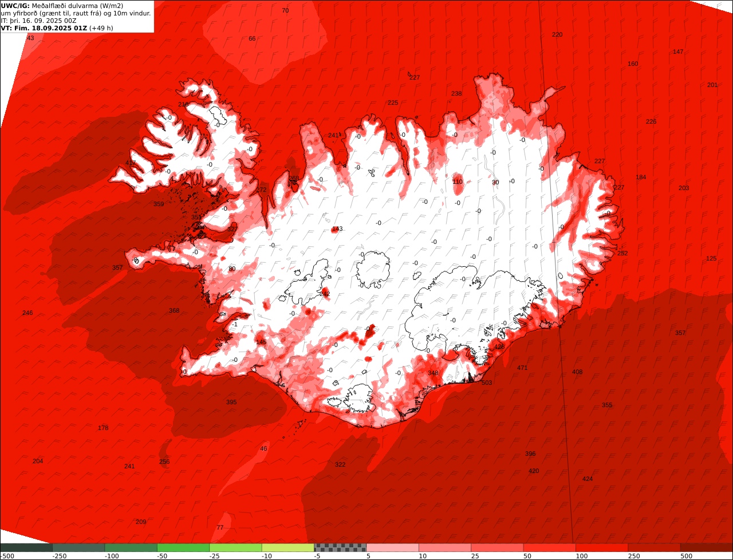The height and width of the screenshot is (560, 733).
Task: Click the map value '368'
Action: [174, 310]
